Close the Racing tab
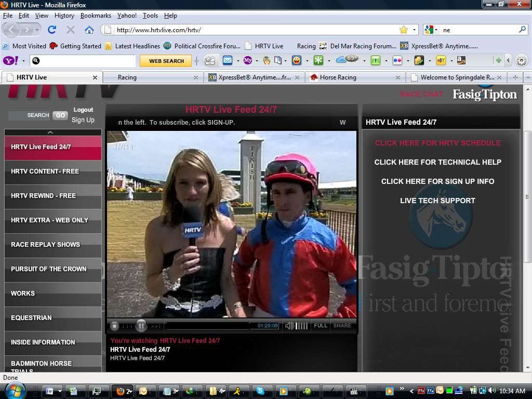This screenshot has width=532, height=399. tap(196, 78)
